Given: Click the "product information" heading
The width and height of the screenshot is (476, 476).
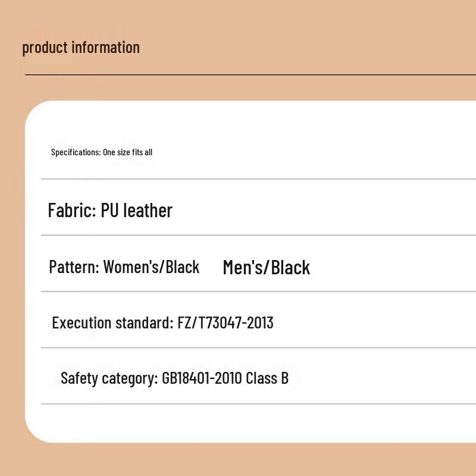Looking at the screenshot, I should [x=81, y=48].
